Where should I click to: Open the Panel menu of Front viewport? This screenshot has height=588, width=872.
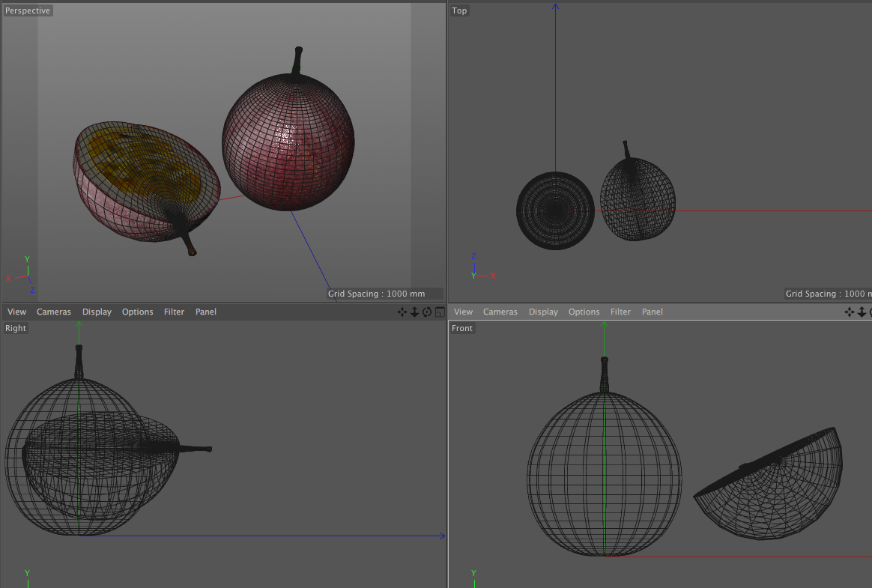coord(653,312)
